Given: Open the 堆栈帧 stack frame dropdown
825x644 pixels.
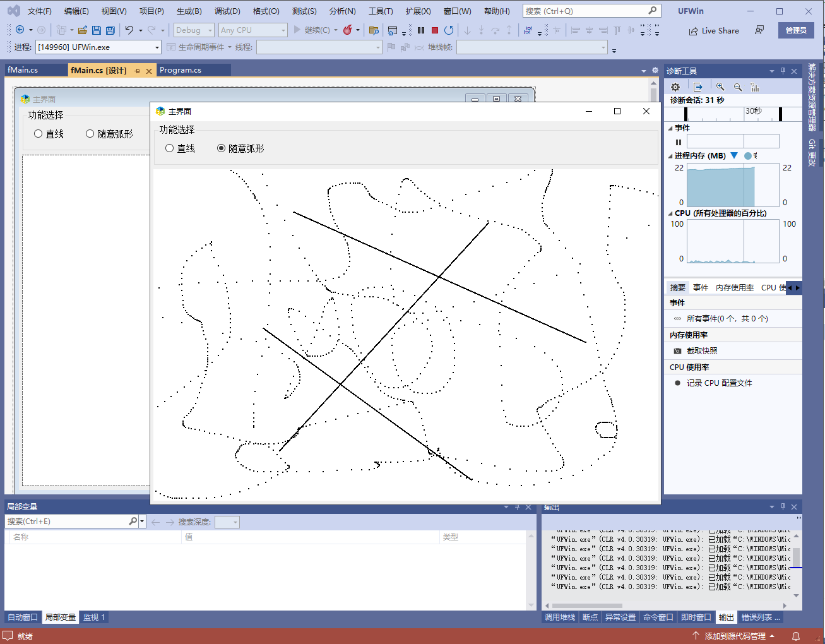Looking at the screenshot, I should (532, 47).
